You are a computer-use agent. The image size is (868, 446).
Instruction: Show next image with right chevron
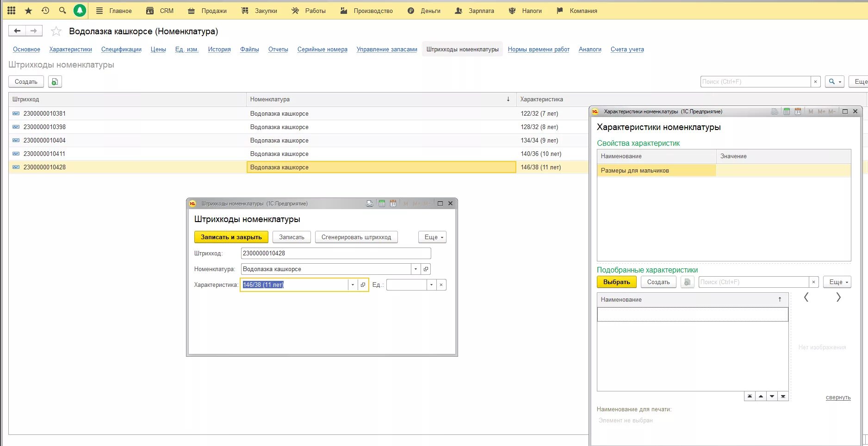coord(838,297)
